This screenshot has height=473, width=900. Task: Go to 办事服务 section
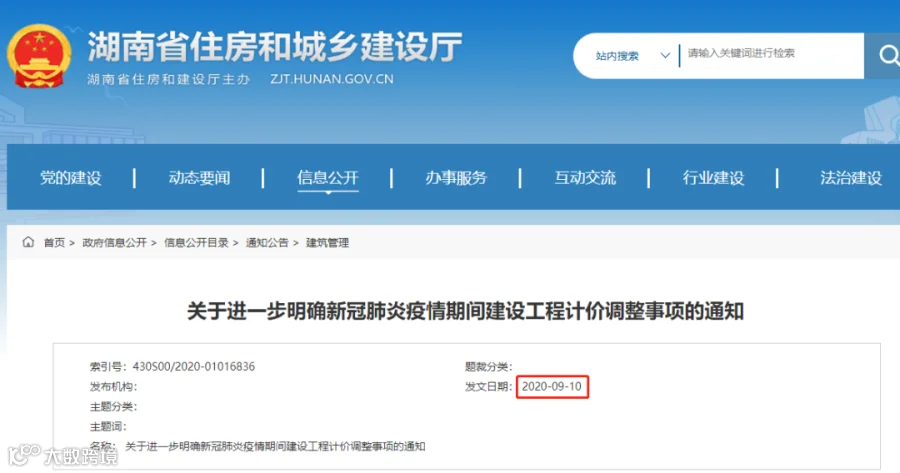coord(456,178)
